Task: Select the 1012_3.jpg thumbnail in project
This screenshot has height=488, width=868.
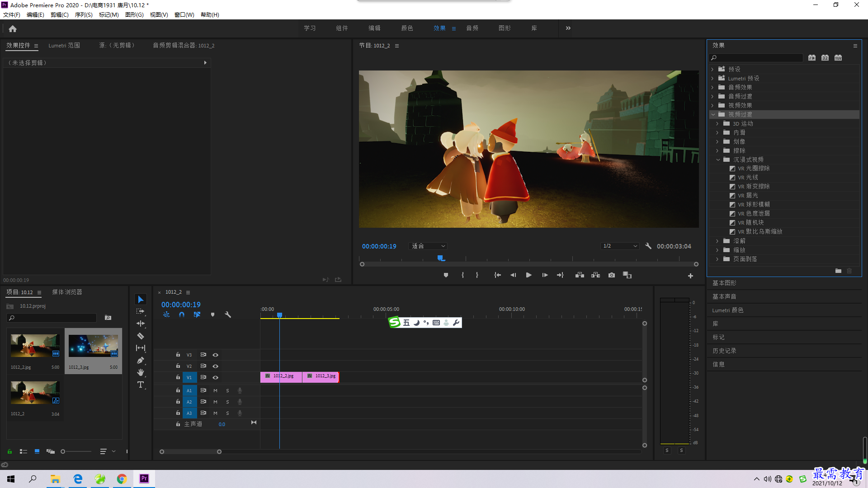Action: tap(93, 346)
